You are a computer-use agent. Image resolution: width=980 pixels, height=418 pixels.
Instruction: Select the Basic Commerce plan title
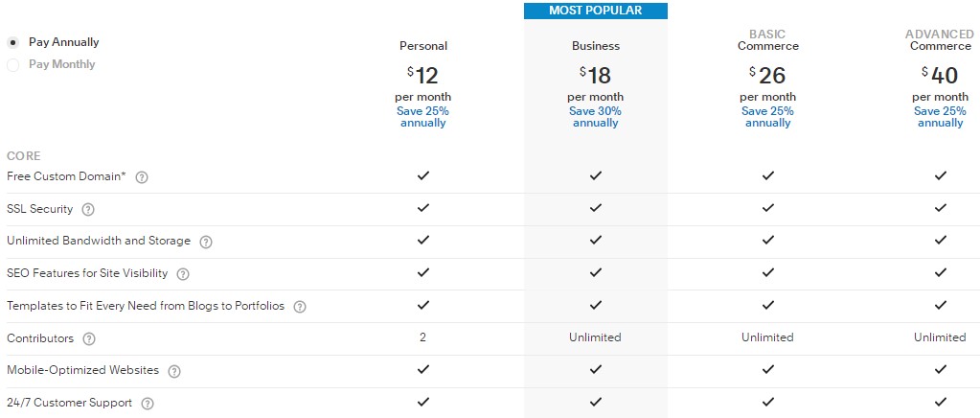[x=767, y=40]
